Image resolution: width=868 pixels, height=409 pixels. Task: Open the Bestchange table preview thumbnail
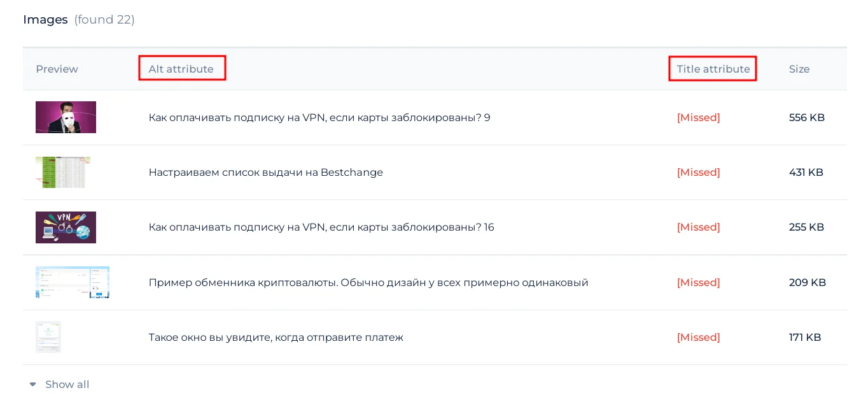click(62, 172)
